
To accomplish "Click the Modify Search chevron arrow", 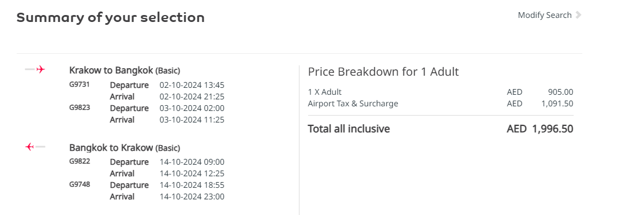I will tap(578, 15).
